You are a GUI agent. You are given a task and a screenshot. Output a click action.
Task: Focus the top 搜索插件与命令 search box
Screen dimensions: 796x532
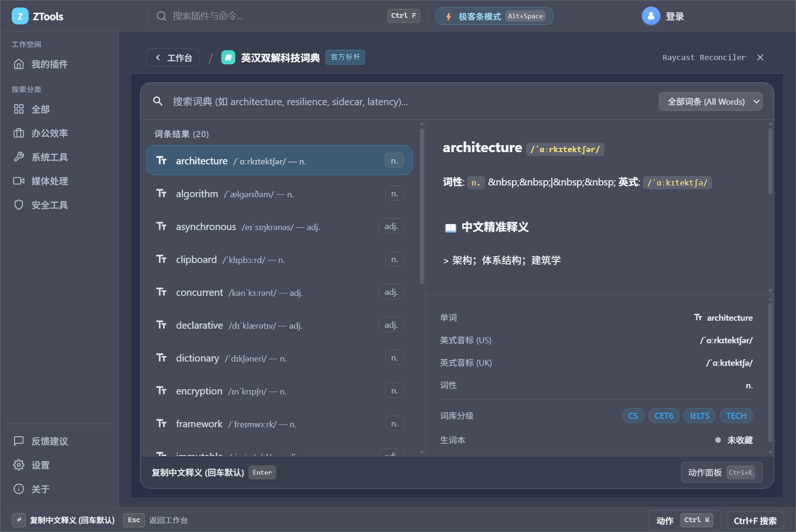pos(287,16)
